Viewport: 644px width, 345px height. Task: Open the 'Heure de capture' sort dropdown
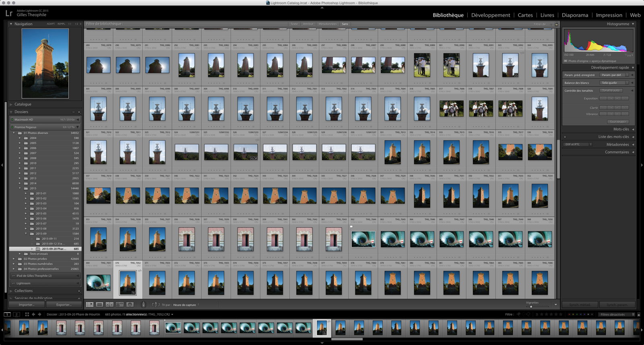pyautogui.click(x=186, y=305)
